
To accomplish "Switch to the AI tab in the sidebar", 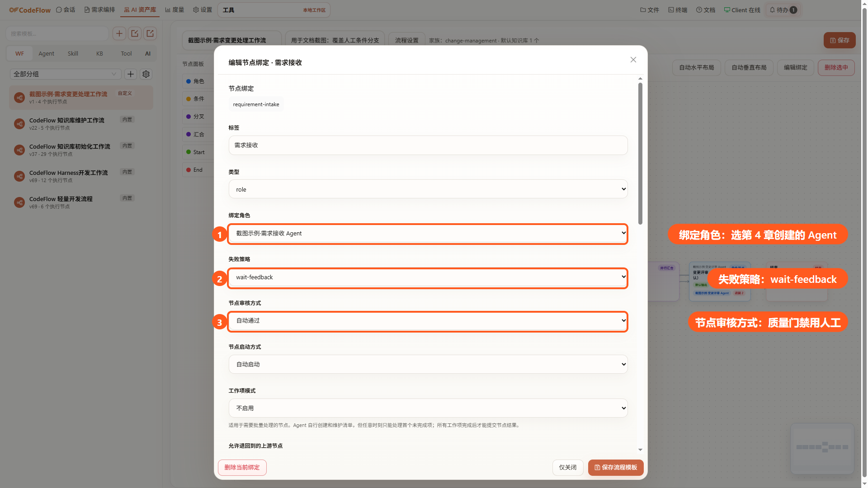I will (148, 53).
